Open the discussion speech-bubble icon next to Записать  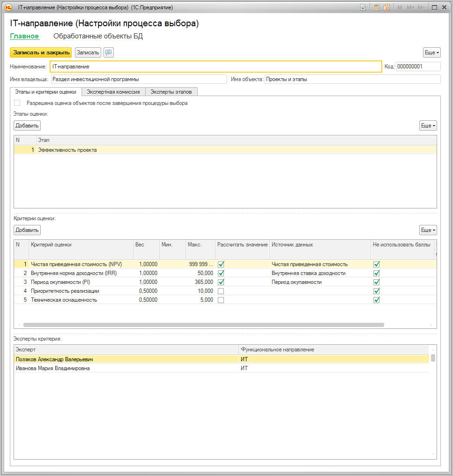pos(109,52)
